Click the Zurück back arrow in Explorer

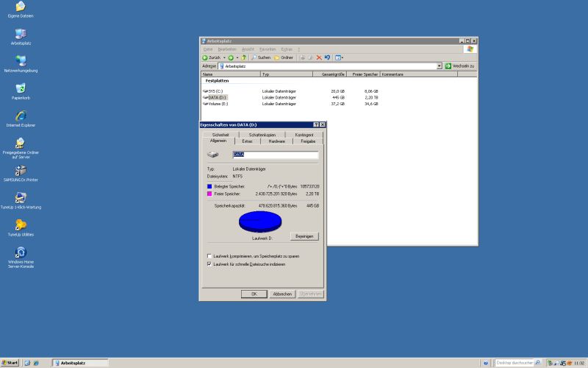coord(212,57)
